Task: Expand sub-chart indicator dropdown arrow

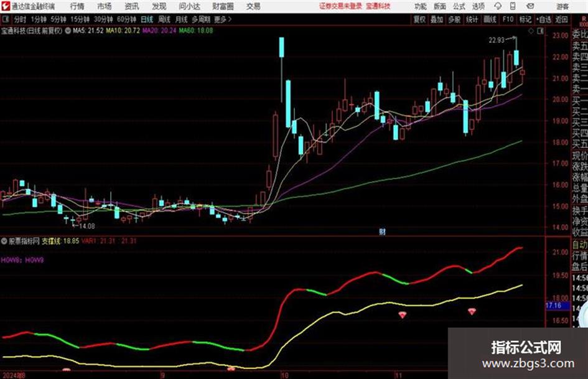Action: (x=4, y=241)
